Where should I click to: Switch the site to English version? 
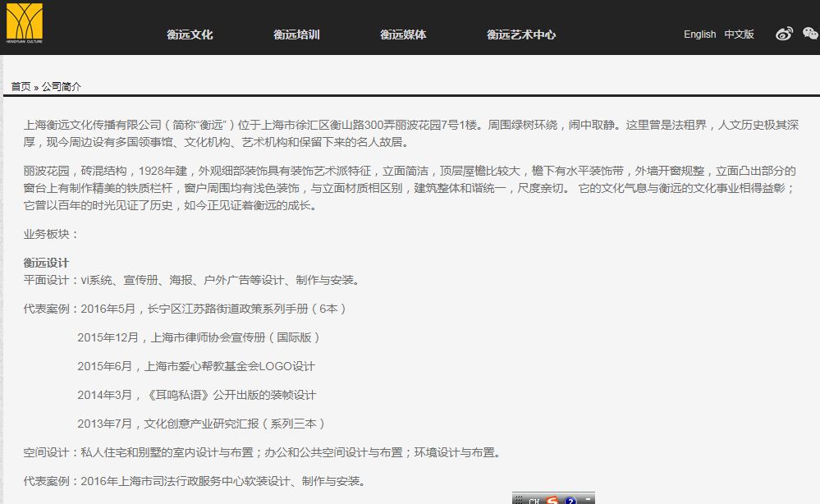(699, 34)
